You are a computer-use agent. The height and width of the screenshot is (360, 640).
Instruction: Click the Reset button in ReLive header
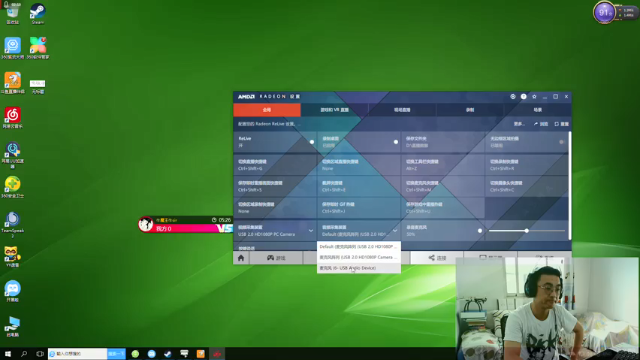pyautogui.click(x=562, y=124)
